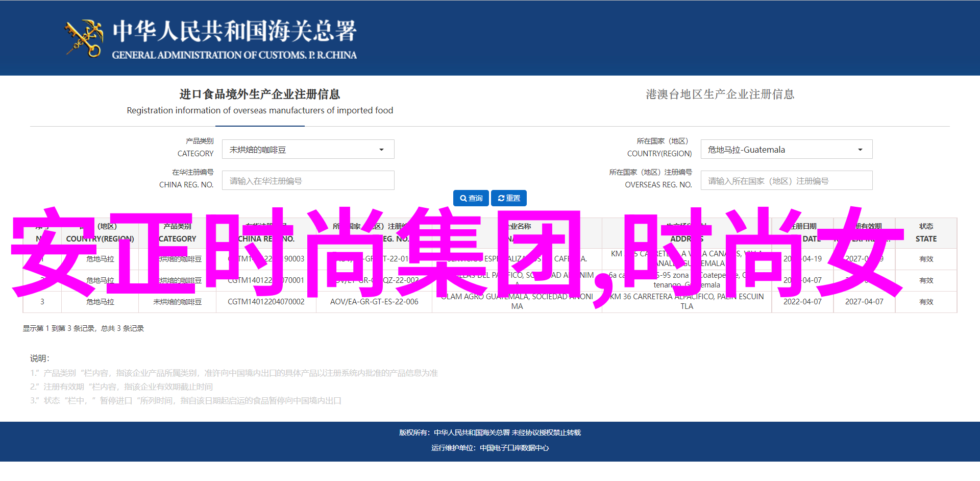Switch to the 港澳台地区生产企业注册信息 tab
The height and width of the screenshot is (481, 980).
(x=720, y=94)
